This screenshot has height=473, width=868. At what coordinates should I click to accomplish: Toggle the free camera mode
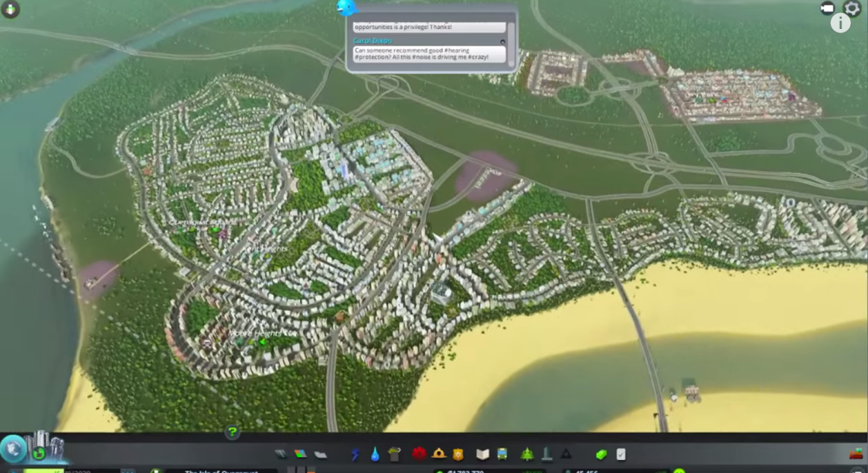click(827, 8)
